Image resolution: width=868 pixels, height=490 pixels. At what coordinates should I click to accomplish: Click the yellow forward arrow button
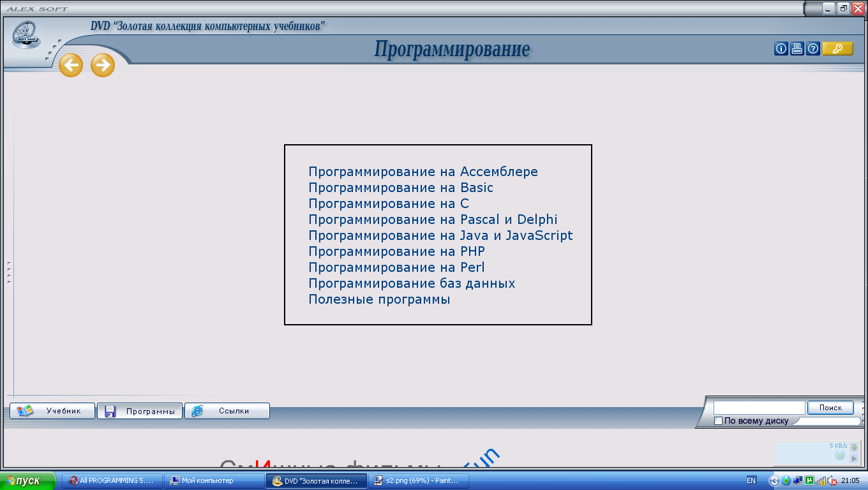(103, 65)
